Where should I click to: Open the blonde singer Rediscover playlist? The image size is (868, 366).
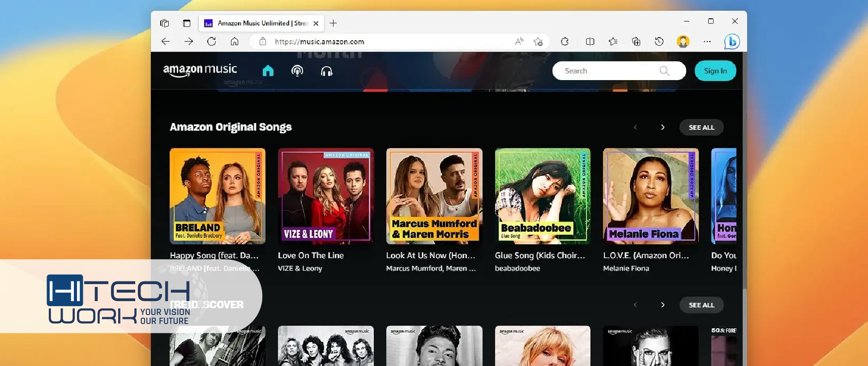pos(543,346)
